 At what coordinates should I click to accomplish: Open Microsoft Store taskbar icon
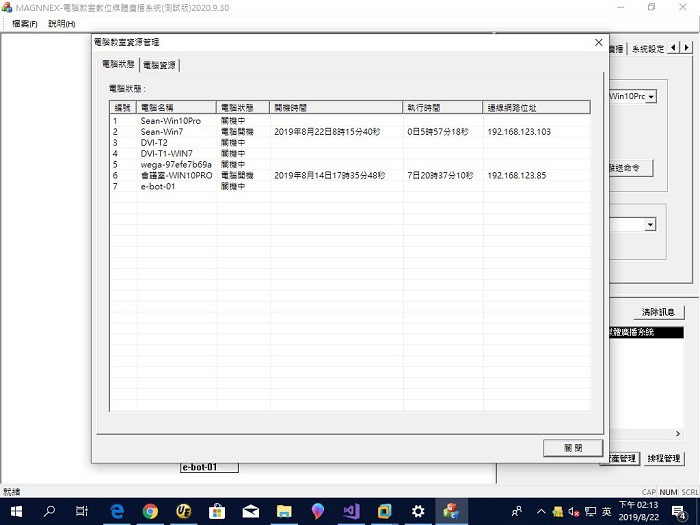coord(216,511)
